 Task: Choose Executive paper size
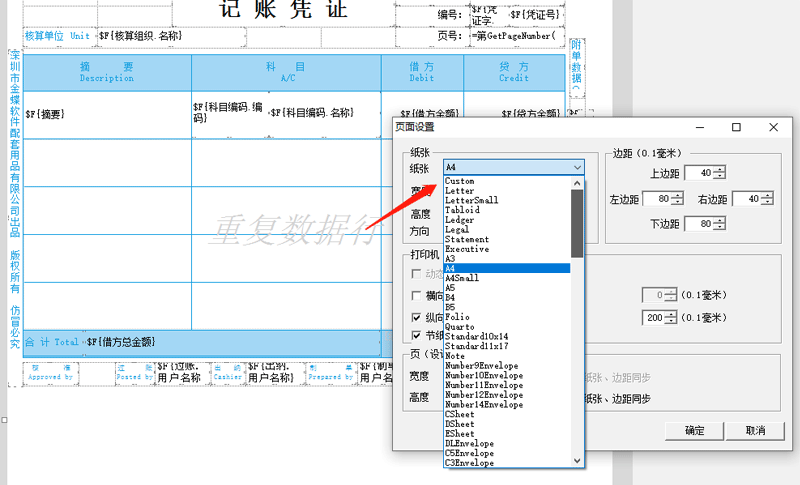[507, 249]
